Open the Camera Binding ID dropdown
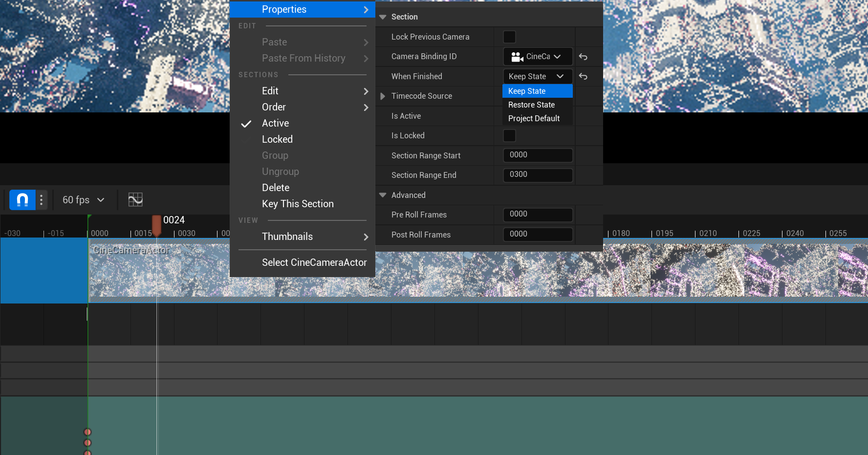This screenshot has width=868, height=455. (x=538, y=57)
